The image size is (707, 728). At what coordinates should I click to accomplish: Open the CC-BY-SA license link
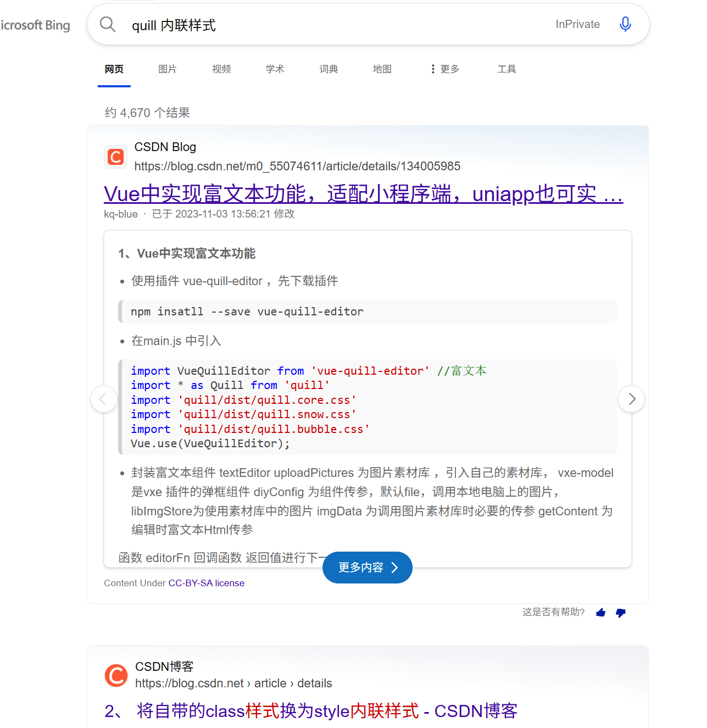[x=207, y=583]
